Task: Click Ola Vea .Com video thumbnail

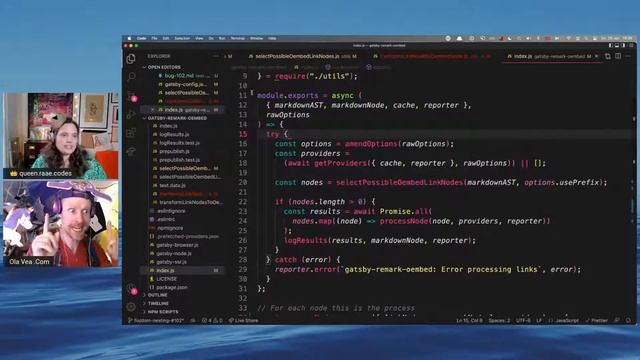Action: click(61, 224)
